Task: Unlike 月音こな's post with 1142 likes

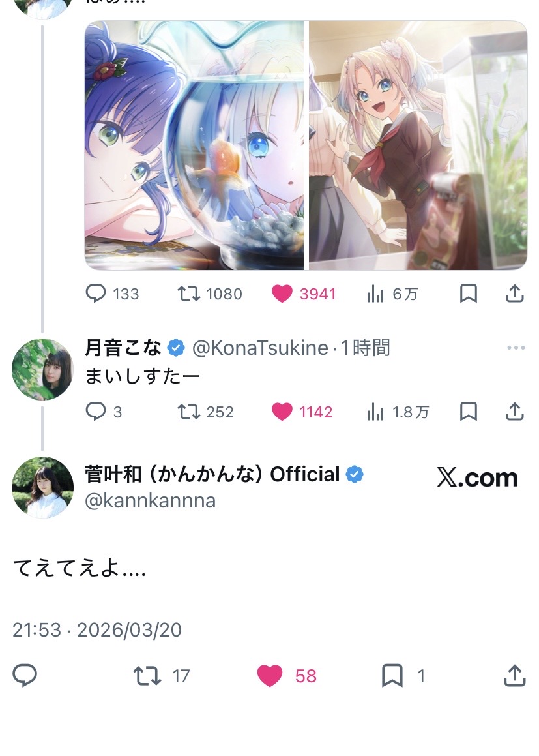Action: (282, 412)
